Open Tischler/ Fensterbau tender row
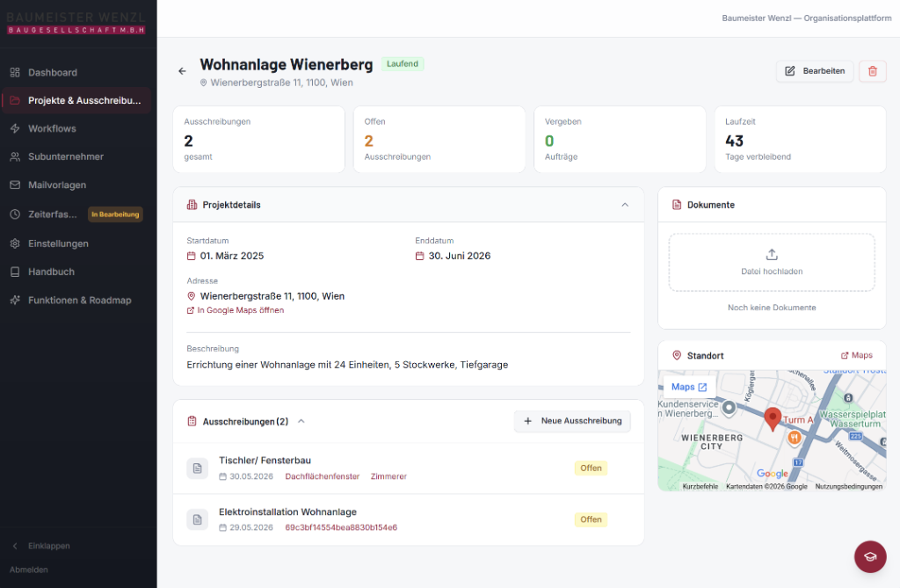This screenshot has width=900, height=588. tap(408, 468)
